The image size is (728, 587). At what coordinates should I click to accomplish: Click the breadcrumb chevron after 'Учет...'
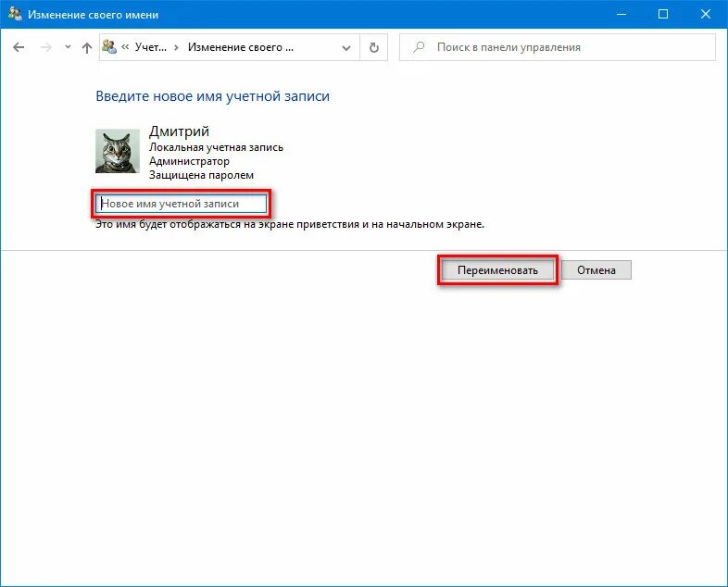click(176, 47)
